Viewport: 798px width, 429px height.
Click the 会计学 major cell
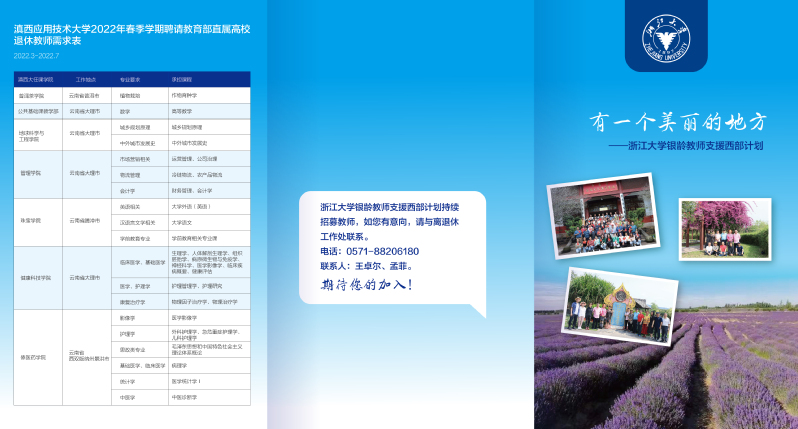coord(127,190)
